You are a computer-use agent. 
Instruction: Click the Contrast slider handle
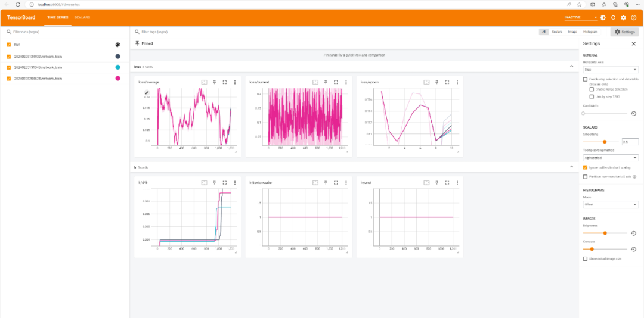(592, 249)
